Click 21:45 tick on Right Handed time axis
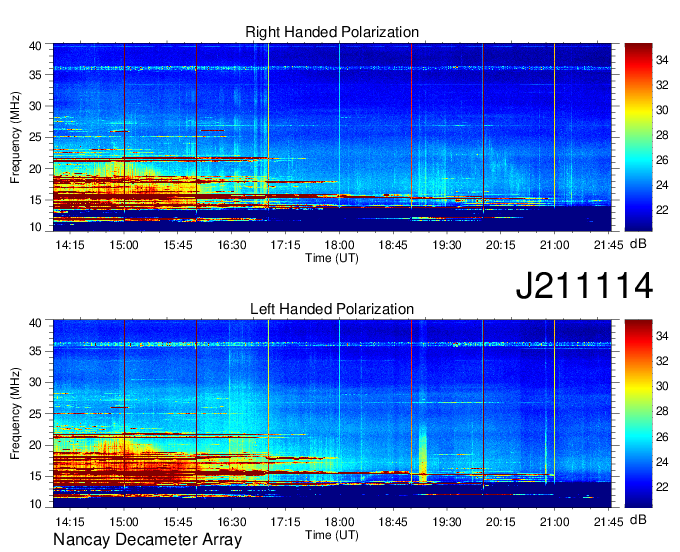The width and height of the screenshot is (680, 552). [x=608, y=245]
